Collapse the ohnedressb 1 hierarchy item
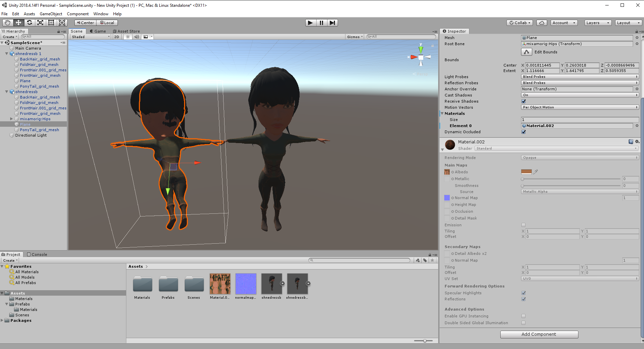The image size is (644, 349). (x=6, y=54)
